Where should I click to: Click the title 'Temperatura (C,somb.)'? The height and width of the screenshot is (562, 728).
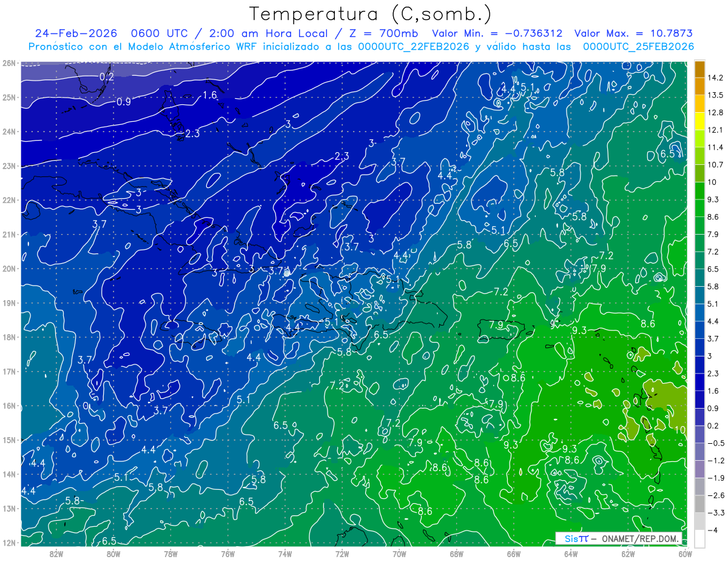point(371,14)
